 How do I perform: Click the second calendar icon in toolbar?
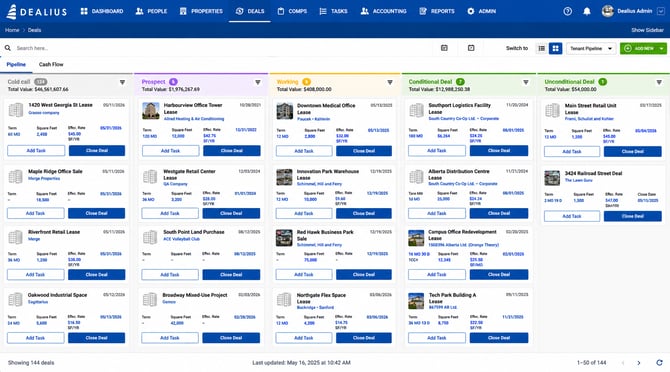point(471,48)
